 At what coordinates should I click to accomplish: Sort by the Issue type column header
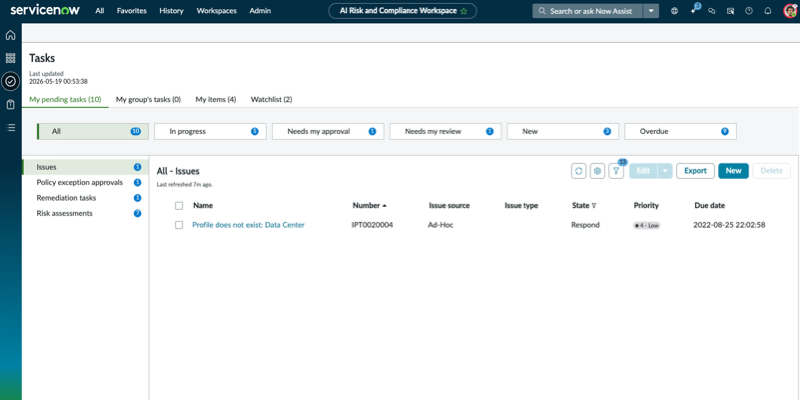click(521, 206)
